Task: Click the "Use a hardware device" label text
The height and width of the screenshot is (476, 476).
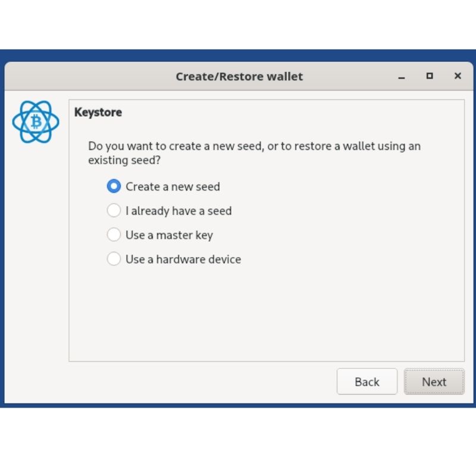Action: point(183,259)
